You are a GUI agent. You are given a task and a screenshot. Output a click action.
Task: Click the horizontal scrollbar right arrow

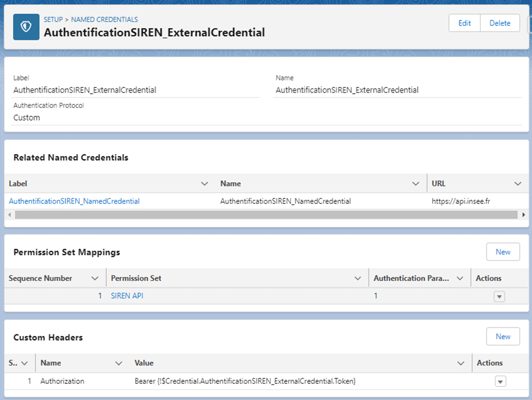524,215
